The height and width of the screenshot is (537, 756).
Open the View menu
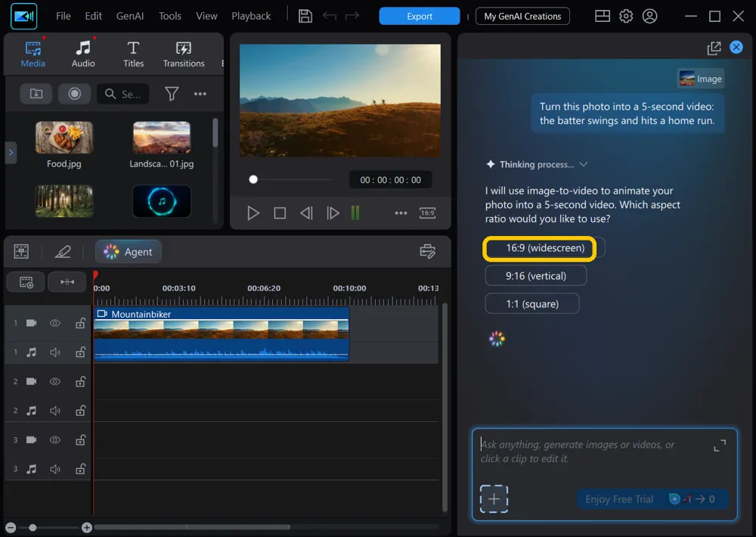tap(206, 16)
